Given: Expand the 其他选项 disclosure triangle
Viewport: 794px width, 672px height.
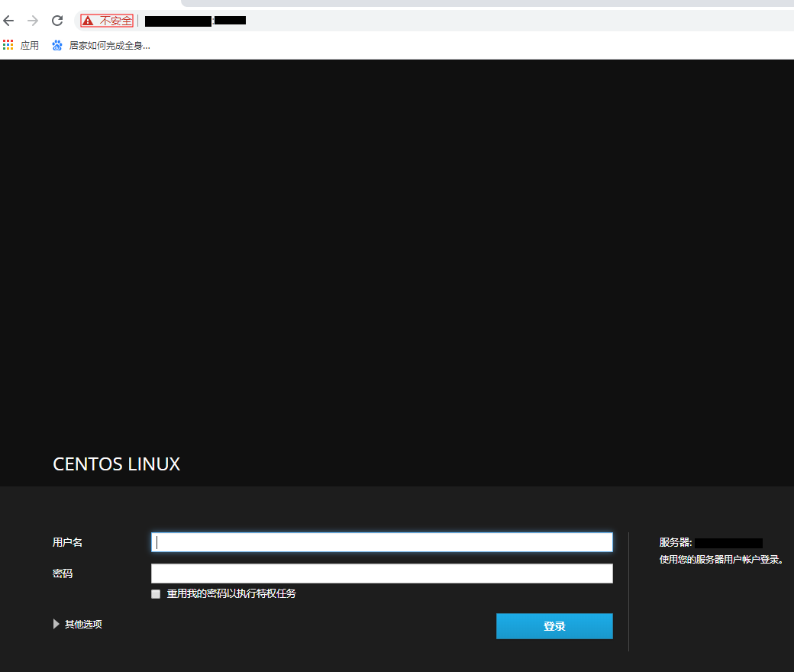Looking at the screenshot, I should pyautogui.click(x=56, y=624).
